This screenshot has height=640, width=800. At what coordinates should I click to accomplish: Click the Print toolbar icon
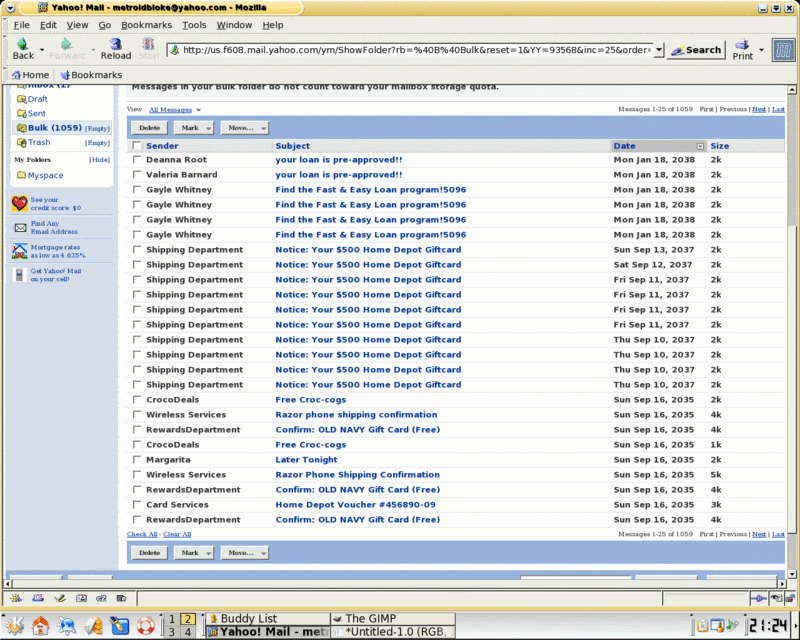coord(742,50)
